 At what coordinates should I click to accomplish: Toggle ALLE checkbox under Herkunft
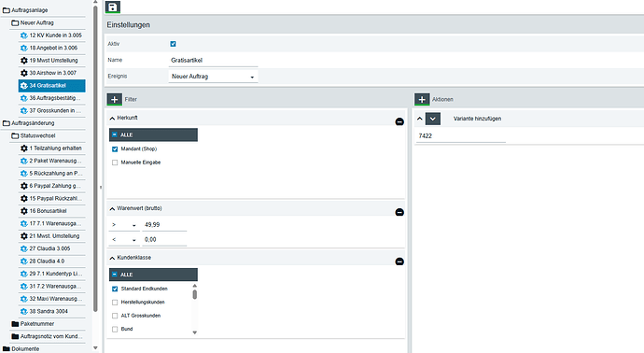coord(115,134)
